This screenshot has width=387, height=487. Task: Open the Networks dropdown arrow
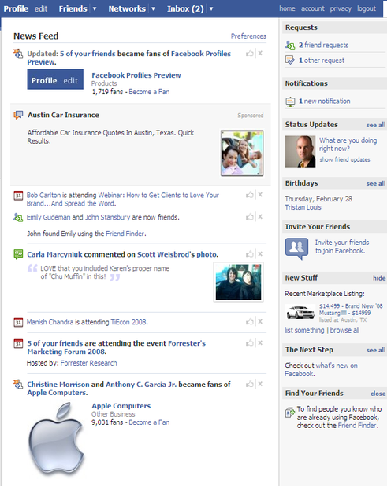point(153,9)
